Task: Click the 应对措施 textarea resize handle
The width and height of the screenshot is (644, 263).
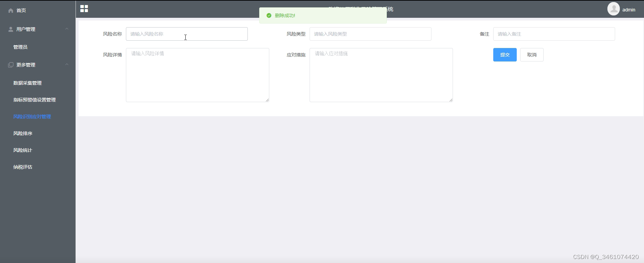Action: pos(451,100)
